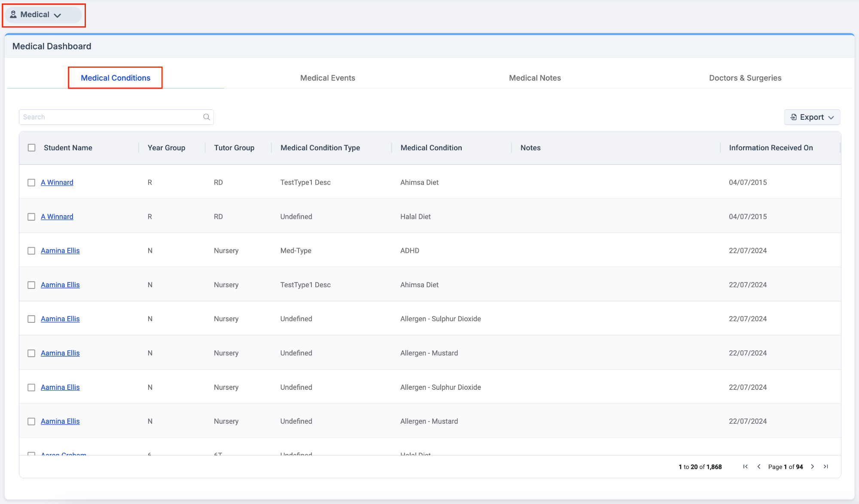Click TestType1 Desc in Aamina Ellis row

click(305, 285)
